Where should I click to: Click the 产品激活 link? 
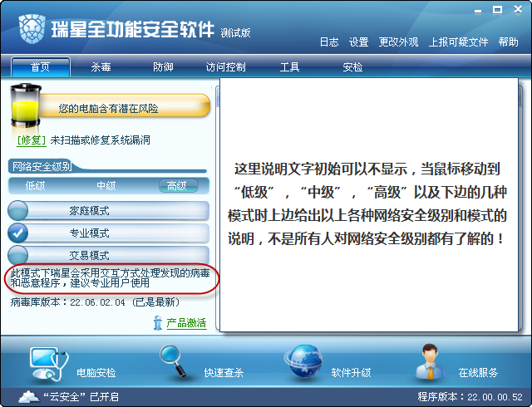click(186, 323)
